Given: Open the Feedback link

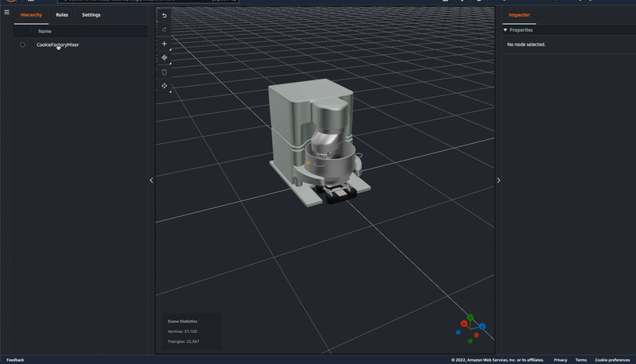Looking at the screenshot, I should pos(15,360).
